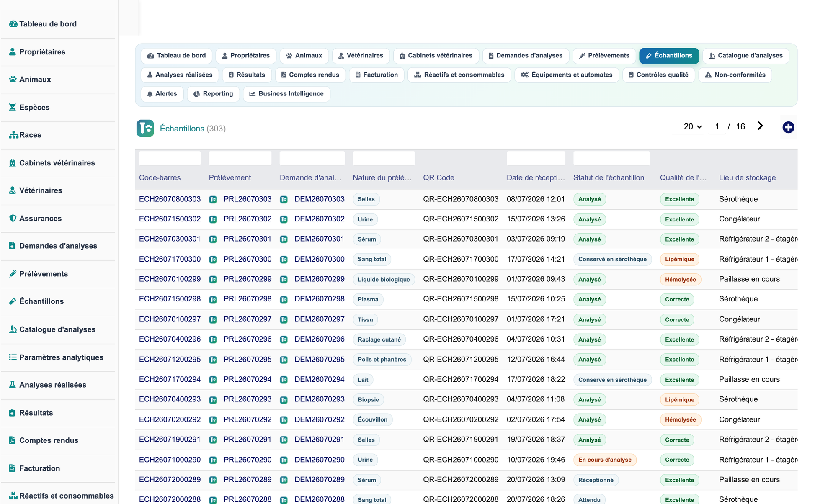Click the warning icon on Non-conformités tab
Screen dimensions: 815x504
tap(708, 75)
